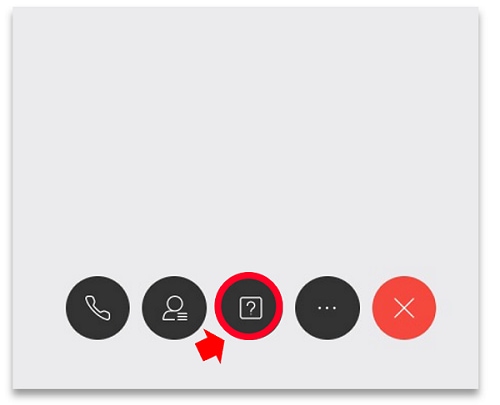Click the red arrow pointer annotation

(211, 347)
